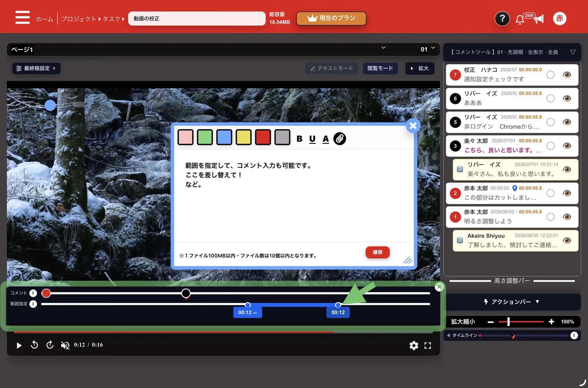Expand the アクションバー dropdown
Screen dimensions: 588x388
tap(512, 302)
